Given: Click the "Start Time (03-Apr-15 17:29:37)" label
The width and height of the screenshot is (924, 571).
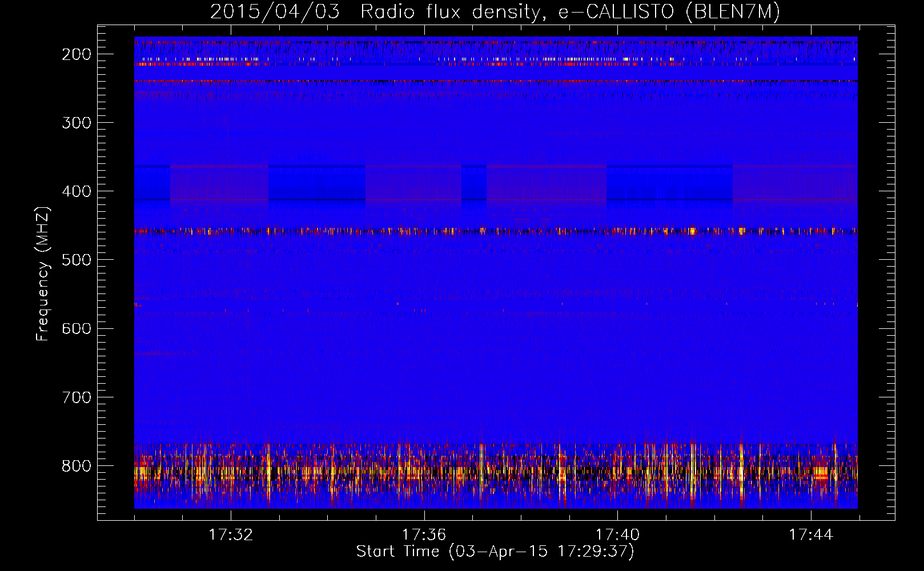Looking at the screenshot, I should click(x=495, y=552).
